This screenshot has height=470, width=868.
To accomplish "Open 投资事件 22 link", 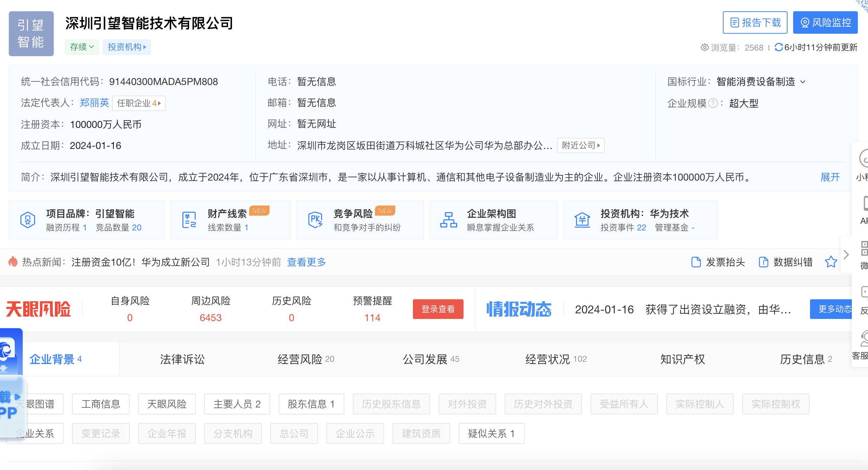I will tap(623, 228).
